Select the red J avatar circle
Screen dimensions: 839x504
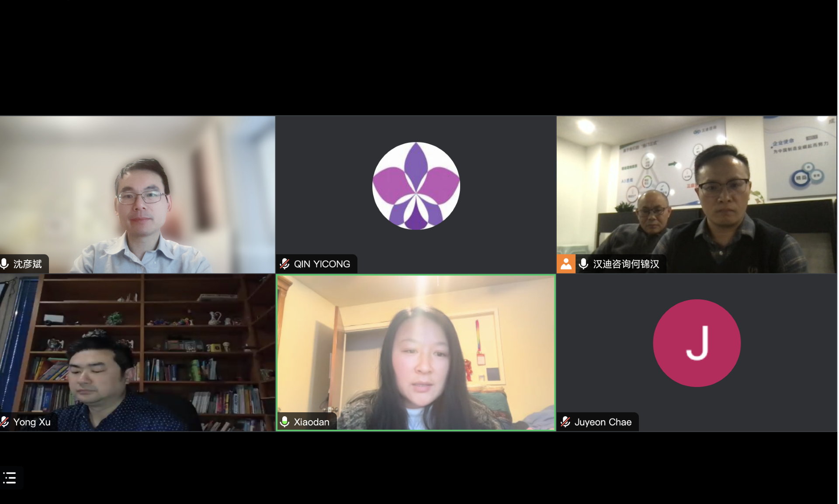pos(697,343)
